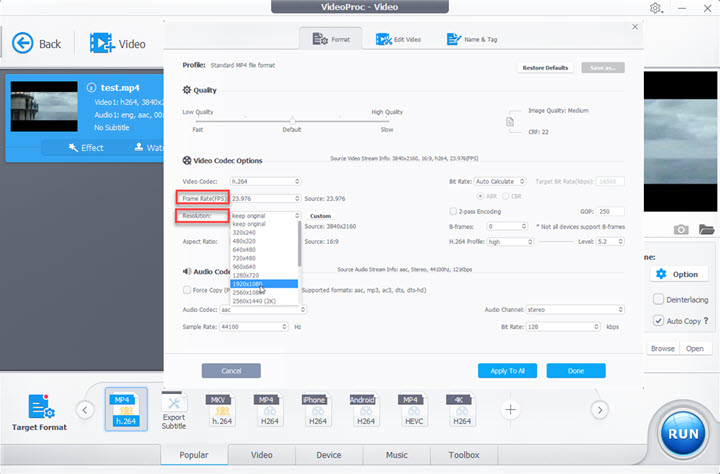720x474 pixels.
Task: Click the Done button
Action: pos(576,371)
